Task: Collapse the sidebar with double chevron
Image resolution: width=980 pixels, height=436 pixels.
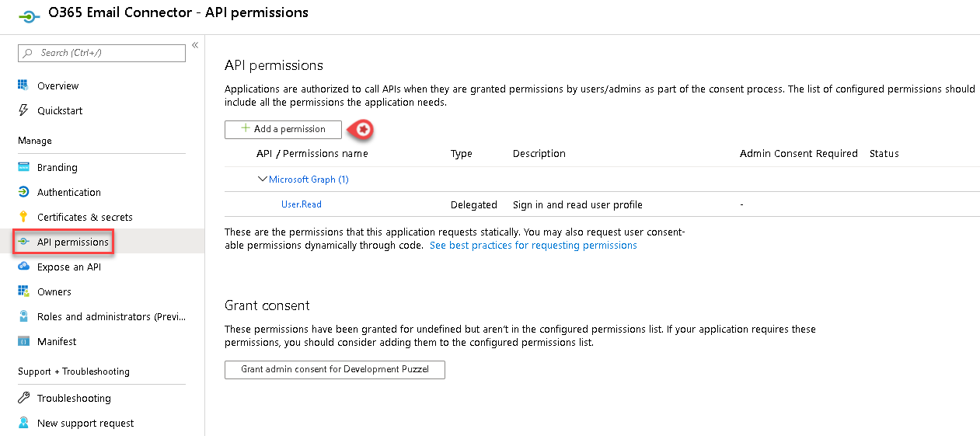Action: click(x=195, y=45)
